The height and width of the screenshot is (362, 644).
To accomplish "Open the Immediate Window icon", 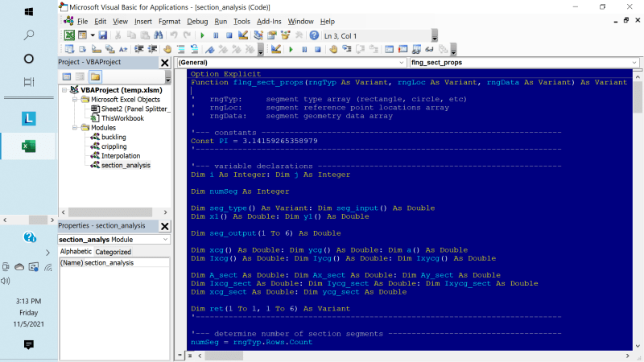I will [x=403, y=49].
